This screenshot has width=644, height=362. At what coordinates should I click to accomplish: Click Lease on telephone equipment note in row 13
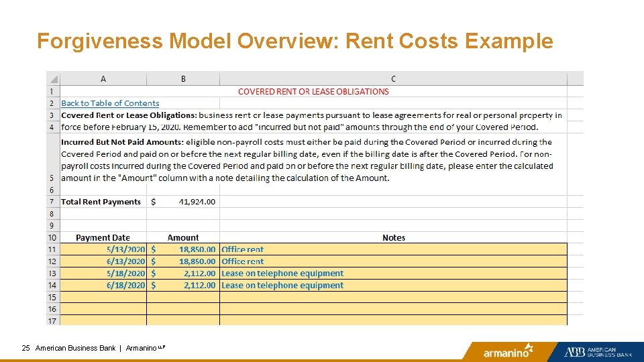(x=394, y=274)
